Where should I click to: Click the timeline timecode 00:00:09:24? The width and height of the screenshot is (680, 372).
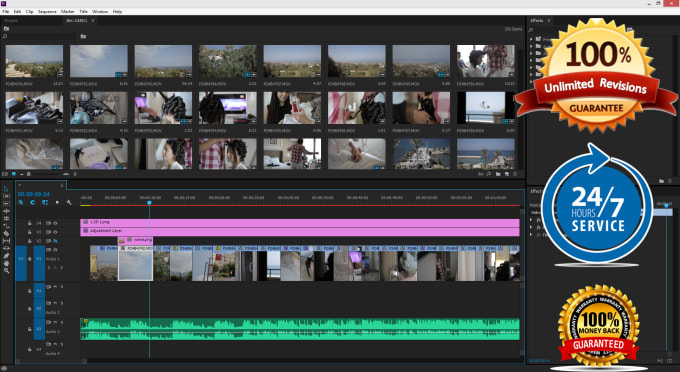coord(34,194)
